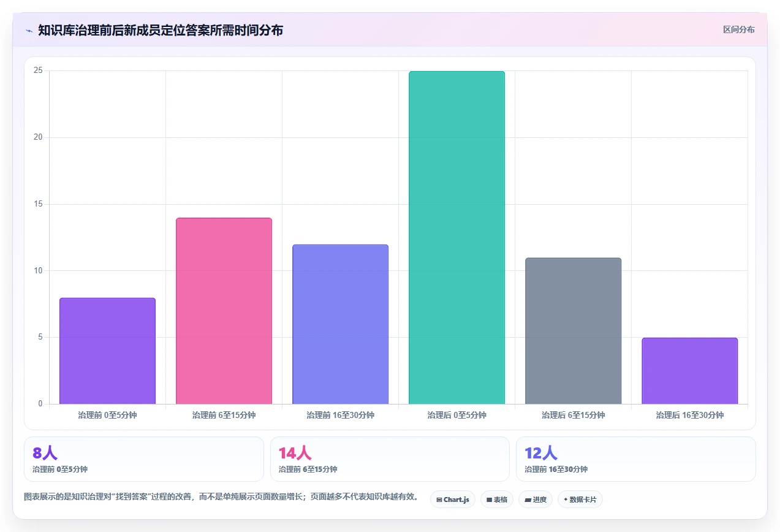Select the teal 治理后 0至5分钟 bar
This screenshot has width=780, height=532.
pos(456,238)
